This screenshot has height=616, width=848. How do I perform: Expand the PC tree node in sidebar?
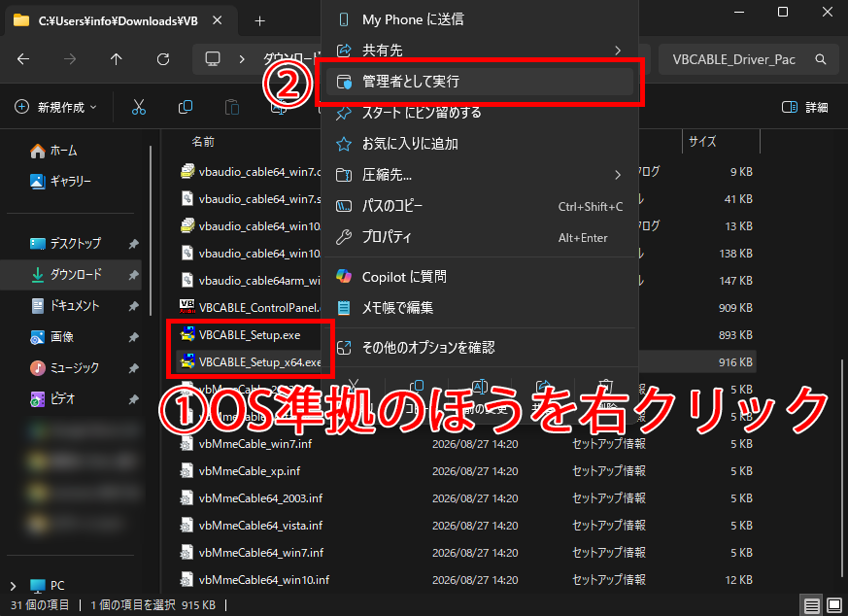pos(13,586)
